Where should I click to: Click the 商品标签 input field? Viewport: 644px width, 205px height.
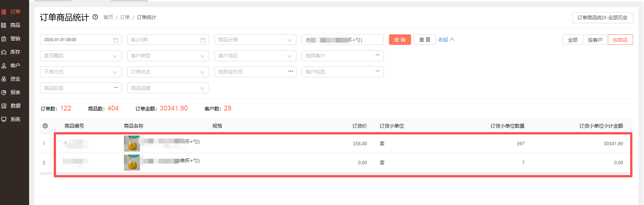tap(81, 88)
